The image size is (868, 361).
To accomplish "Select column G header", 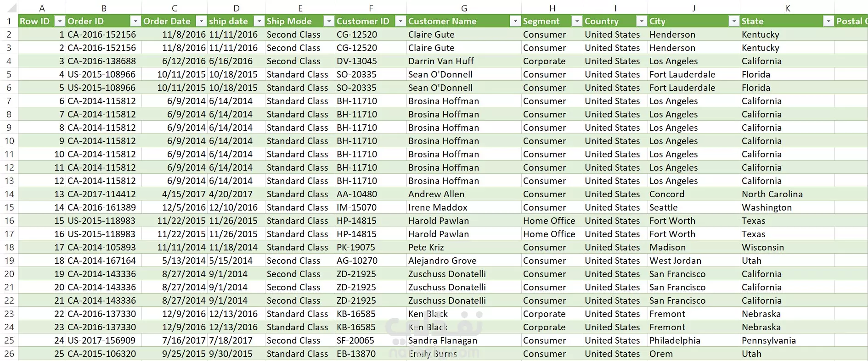I will [x=464, y=8].
